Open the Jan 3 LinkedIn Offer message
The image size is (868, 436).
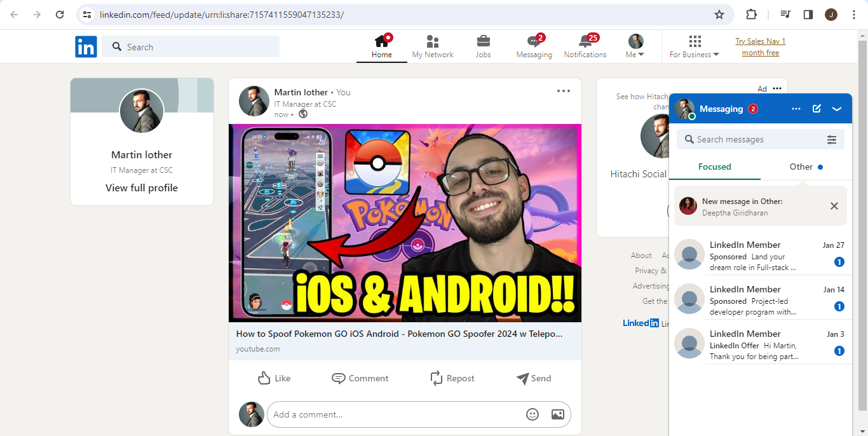[761, 344]
